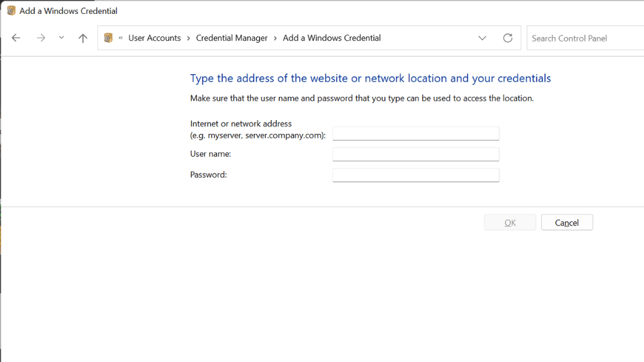Open the recent locations dropdown chevron
644x362 pixels.
click(x=61, y=38)
